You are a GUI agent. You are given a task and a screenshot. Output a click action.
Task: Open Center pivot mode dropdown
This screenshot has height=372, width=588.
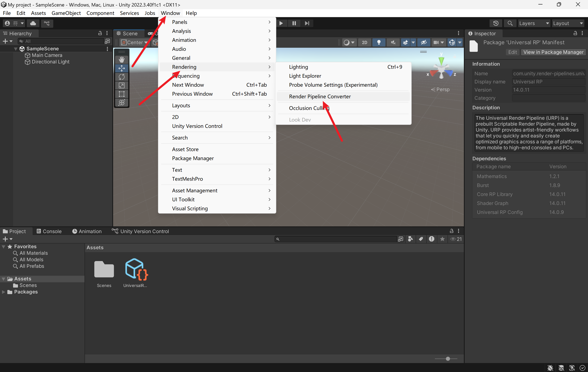coord(134,42)
